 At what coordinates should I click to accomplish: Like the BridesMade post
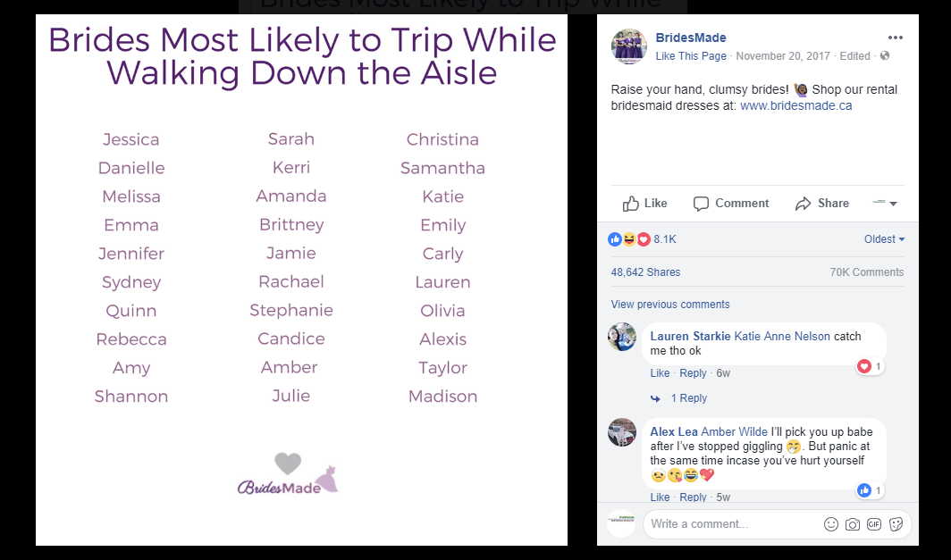pyautogui.click(x=644, y=203)
